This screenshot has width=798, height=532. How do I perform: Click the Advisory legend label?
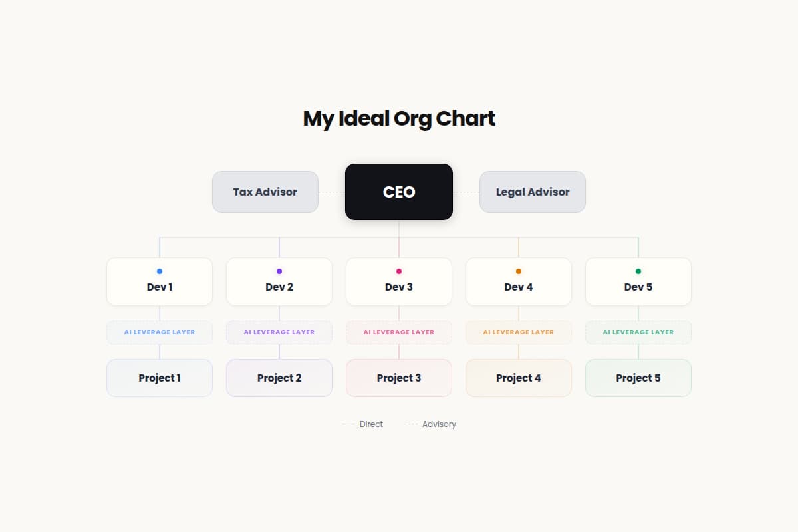[x=439, y=424]
